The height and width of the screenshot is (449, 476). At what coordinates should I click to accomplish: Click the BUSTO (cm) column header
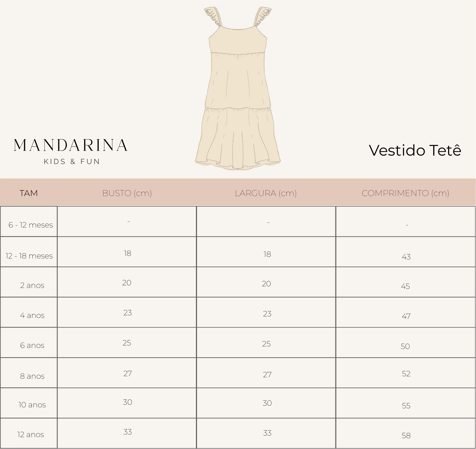coord(127,193)
